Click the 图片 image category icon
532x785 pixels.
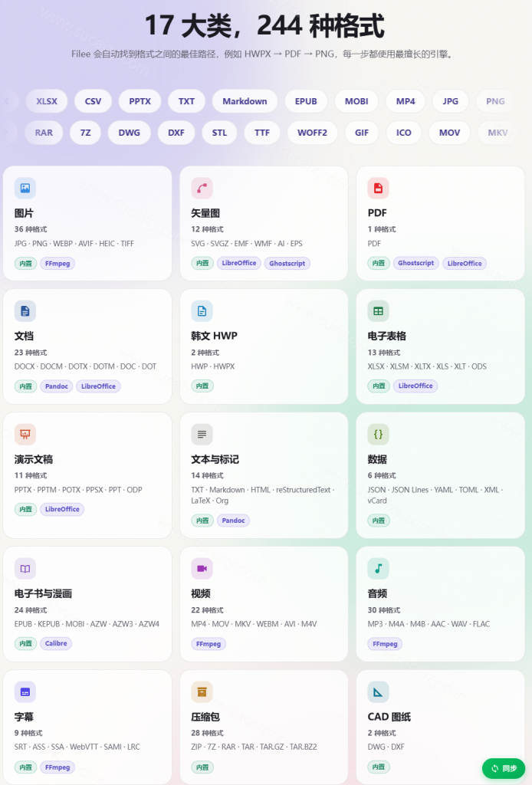click(25, 189)
